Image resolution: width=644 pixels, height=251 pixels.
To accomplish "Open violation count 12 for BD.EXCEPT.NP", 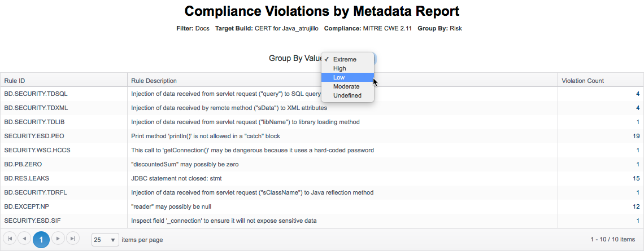I will 636,206.
